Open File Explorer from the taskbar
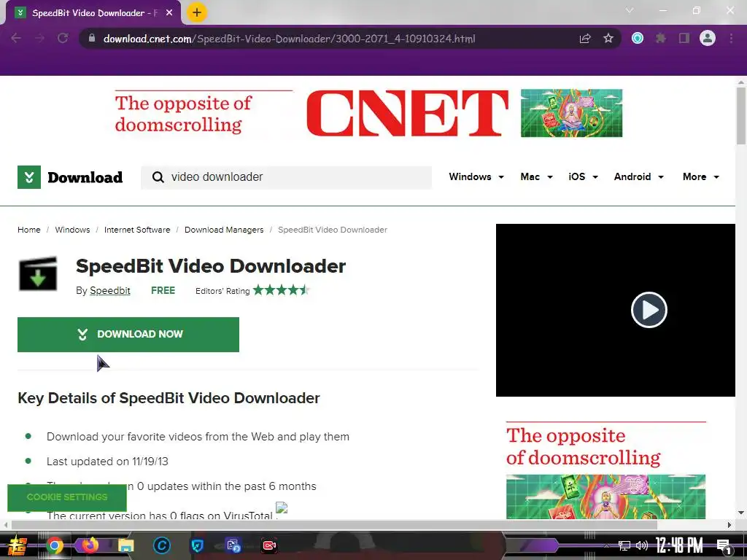Image resolution: width=747 pixels, height=560 pixels. click(x=125, y=545)
